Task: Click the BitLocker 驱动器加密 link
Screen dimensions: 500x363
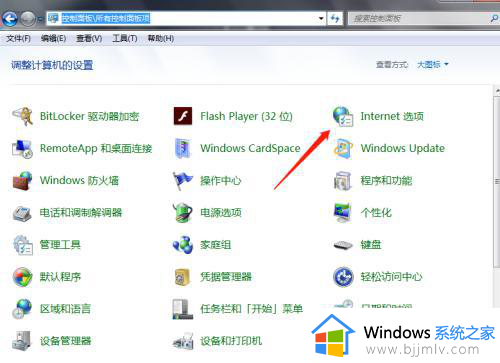Action: click(x=89, y=116)
